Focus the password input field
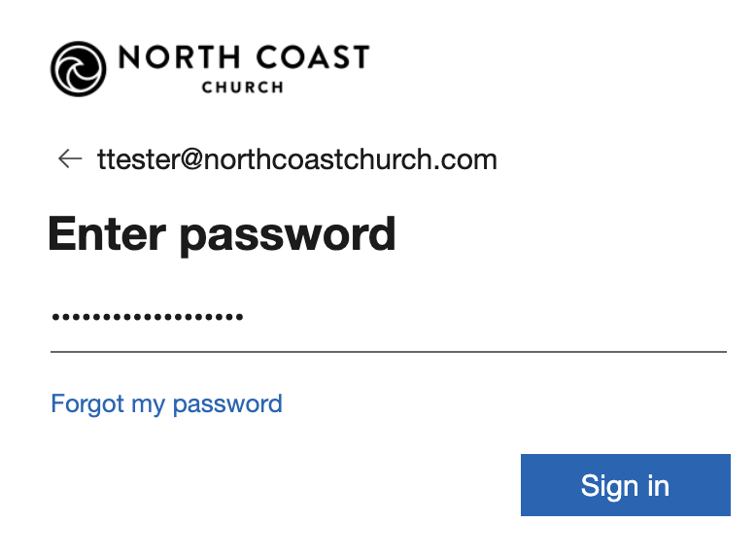The height and width of the screenshot is (558, 756). pyautogui.click(x=389, y=317)
